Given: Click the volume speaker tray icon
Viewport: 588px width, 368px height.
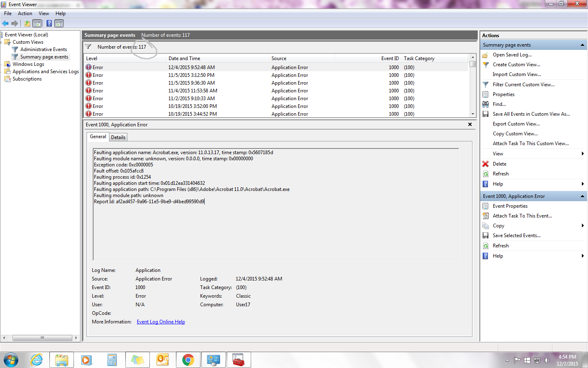Looking at the screenshot, I should pos(547,360).
